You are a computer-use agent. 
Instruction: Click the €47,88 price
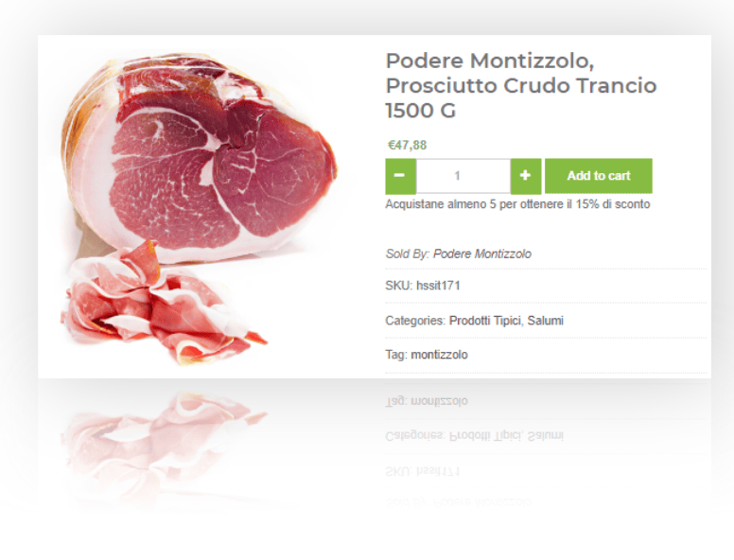click(407, 145)
